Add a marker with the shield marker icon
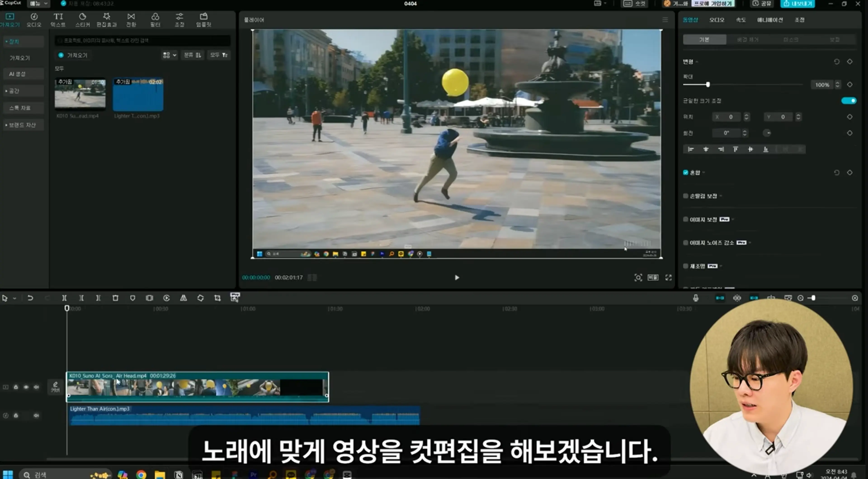Viewport: 868px width, 479px height. pos(132,298)
